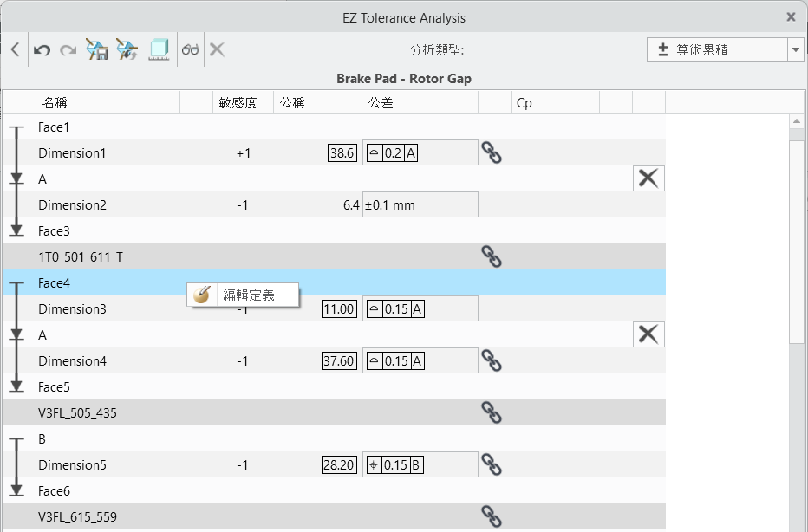Viewport: 808px width, 532px height.
Task: Click the link icon on Dimension5 row
Action: click(x=492, y=464)
